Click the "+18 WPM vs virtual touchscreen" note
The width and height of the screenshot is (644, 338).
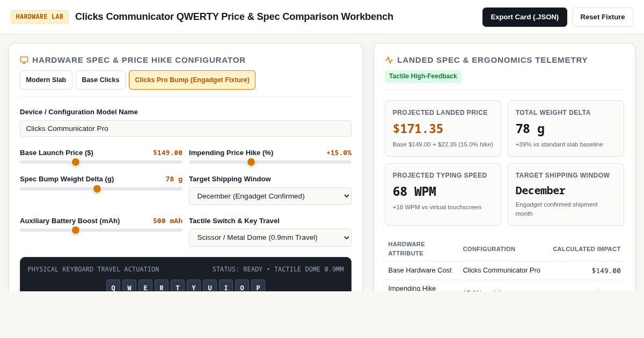pyautogui.click(x=437, y=207)
